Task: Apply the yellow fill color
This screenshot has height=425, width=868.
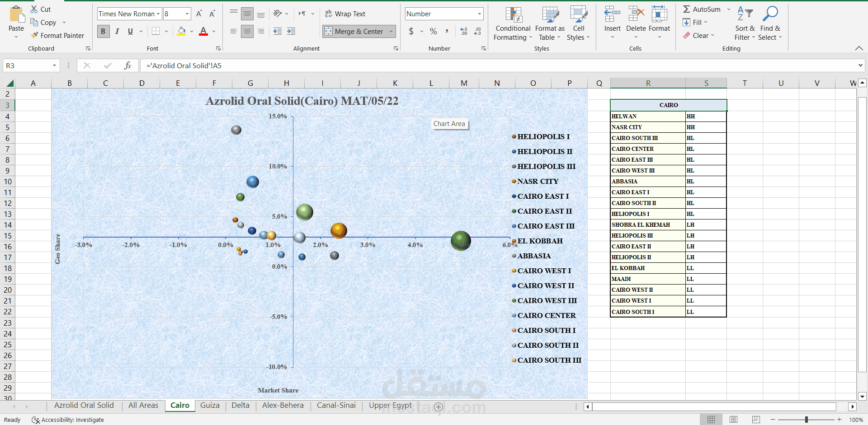Action: click(x=181, y=31)
